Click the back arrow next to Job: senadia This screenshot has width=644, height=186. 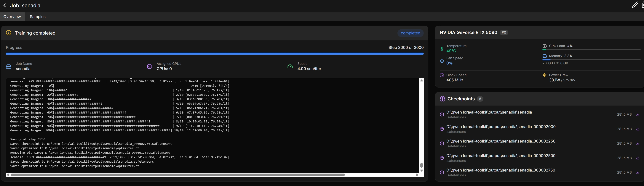click(4, 6)
